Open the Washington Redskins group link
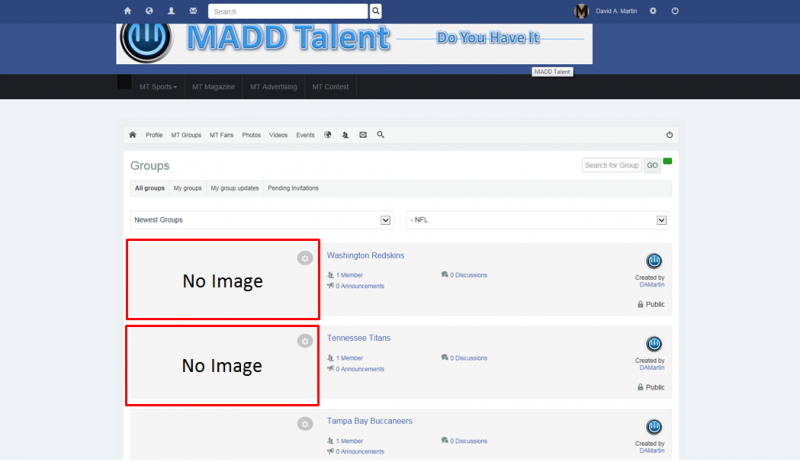This screenshot has width=800, height=462. (365, 255)
